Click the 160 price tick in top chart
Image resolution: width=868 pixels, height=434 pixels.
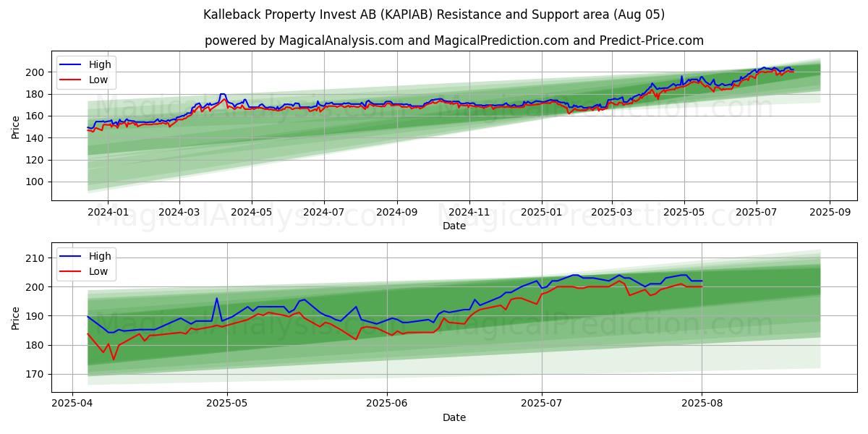click(36, 116)
